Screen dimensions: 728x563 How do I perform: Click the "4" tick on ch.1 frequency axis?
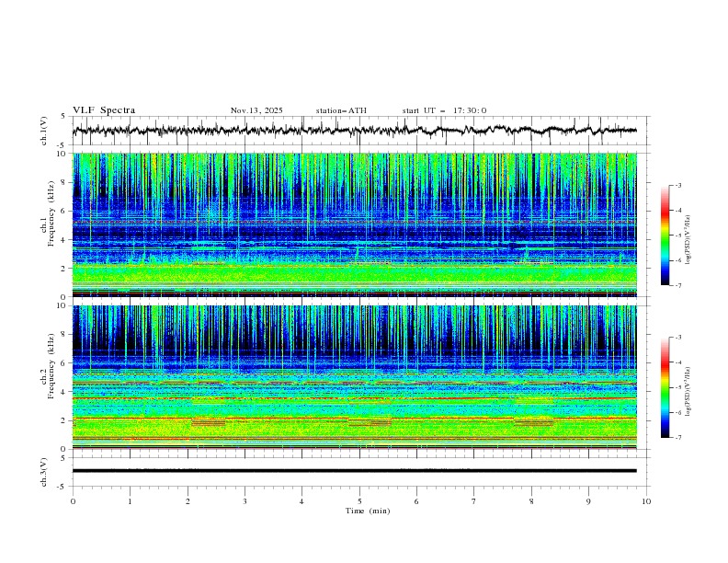(x=65, y=240)
